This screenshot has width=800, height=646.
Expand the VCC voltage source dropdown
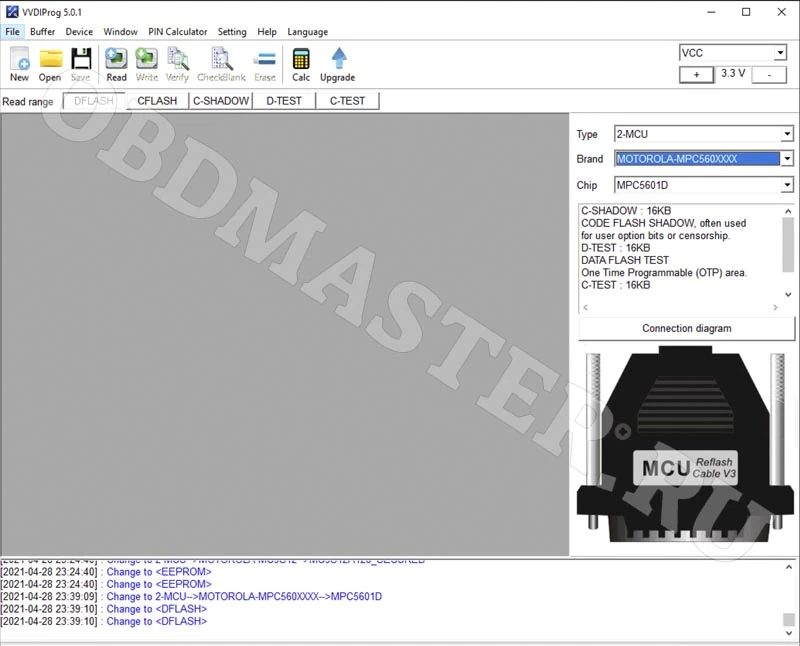pos(780,53)
